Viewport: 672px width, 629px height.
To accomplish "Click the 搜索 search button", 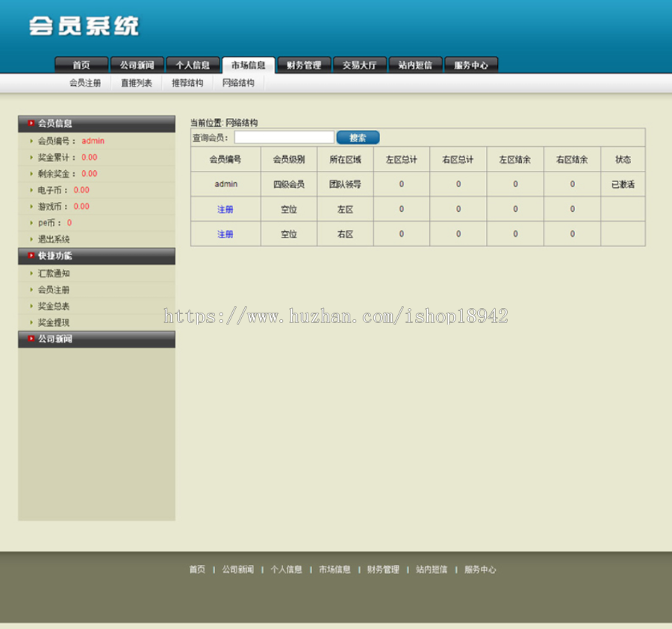I will [358, 137].
